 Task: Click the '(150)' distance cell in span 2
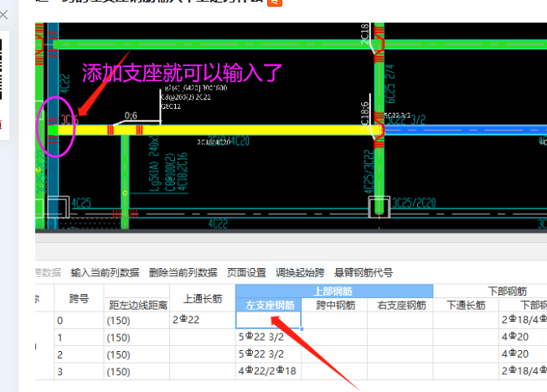[137, 354]
